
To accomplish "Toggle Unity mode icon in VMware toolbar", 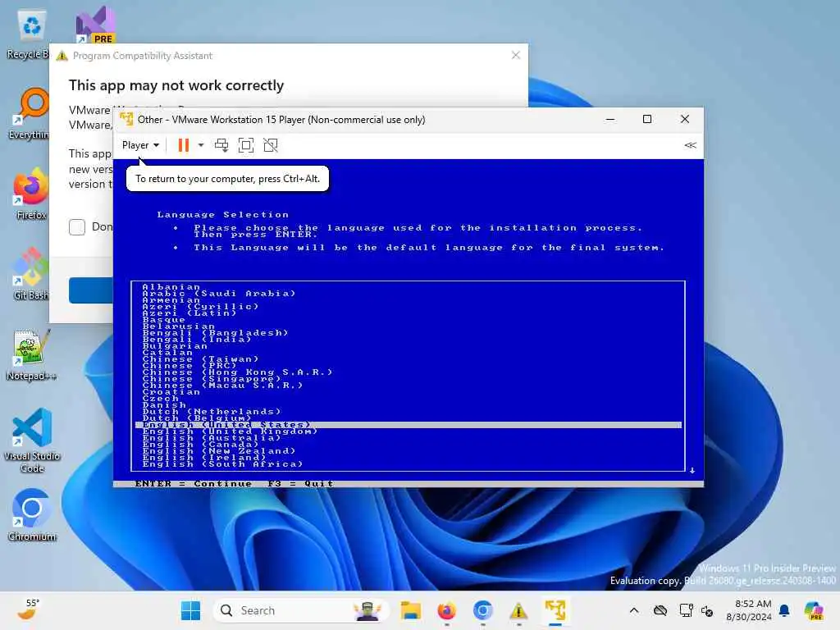I will coord(271,145).
